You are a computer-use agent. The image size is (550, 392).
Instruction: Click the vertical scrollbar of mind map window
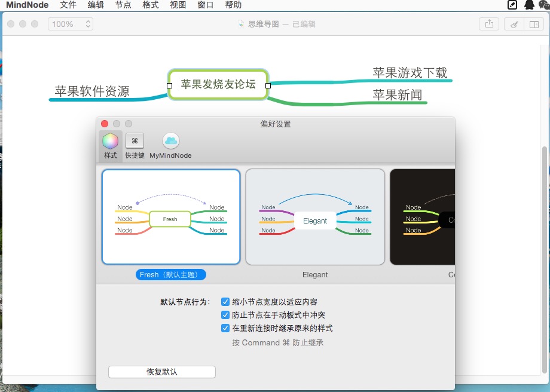(545, 259)
